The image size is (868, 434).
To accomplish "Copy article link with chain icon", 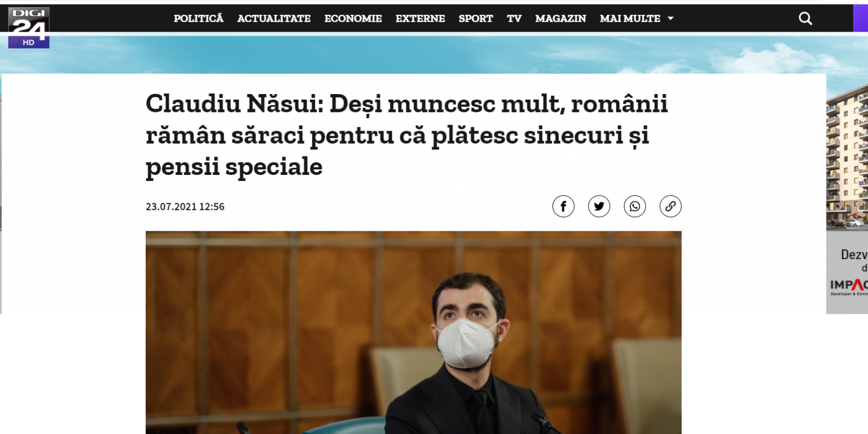I will (670, 206).
